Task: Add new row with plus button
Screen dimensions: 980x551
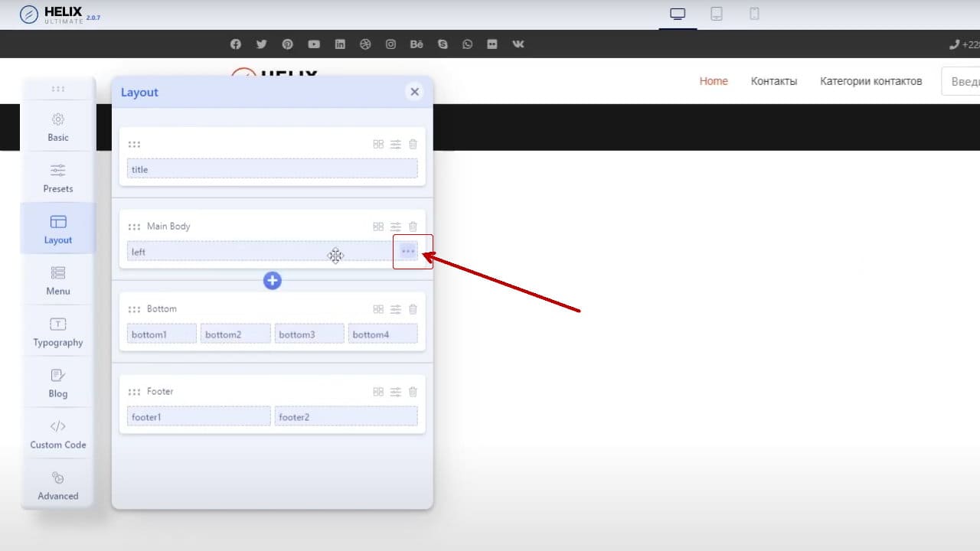Action: (x=273, y=281)
